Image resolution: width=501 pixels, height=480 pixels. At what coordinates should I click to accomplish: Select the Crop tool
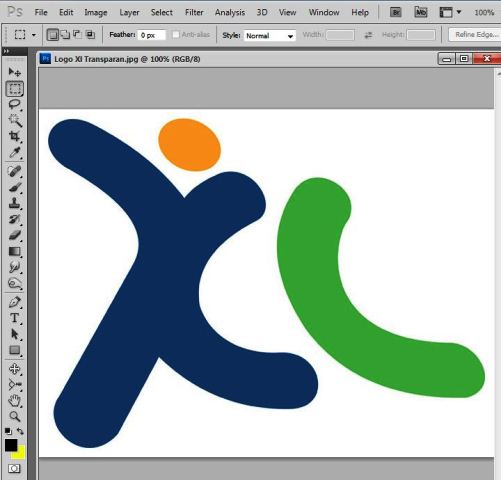click(x=14, y=136)
